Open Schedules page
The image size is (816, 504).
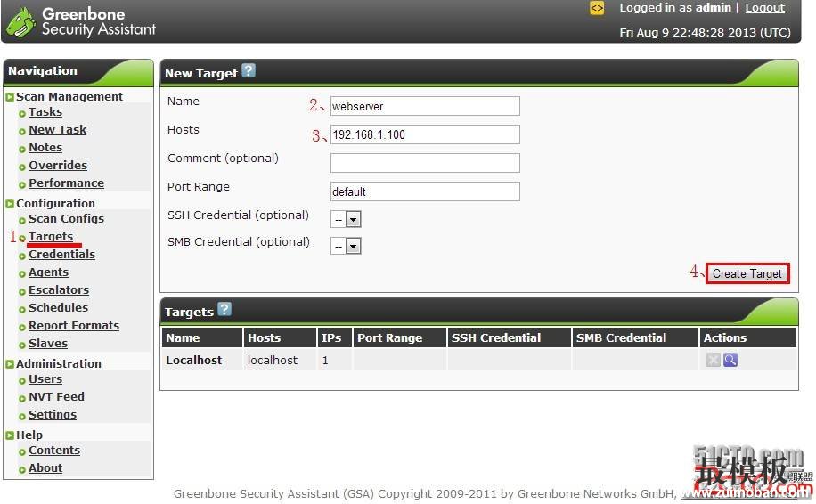58,307
